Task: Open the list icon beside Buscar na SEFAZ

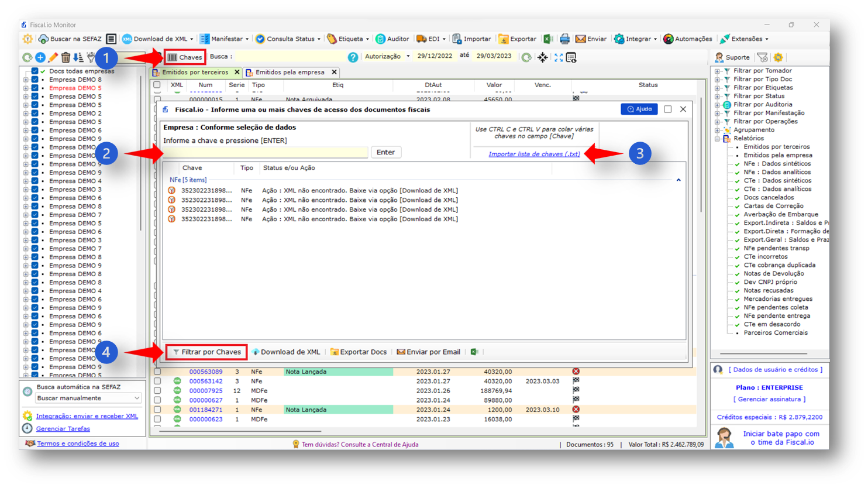Action: [x=111, y=39]
